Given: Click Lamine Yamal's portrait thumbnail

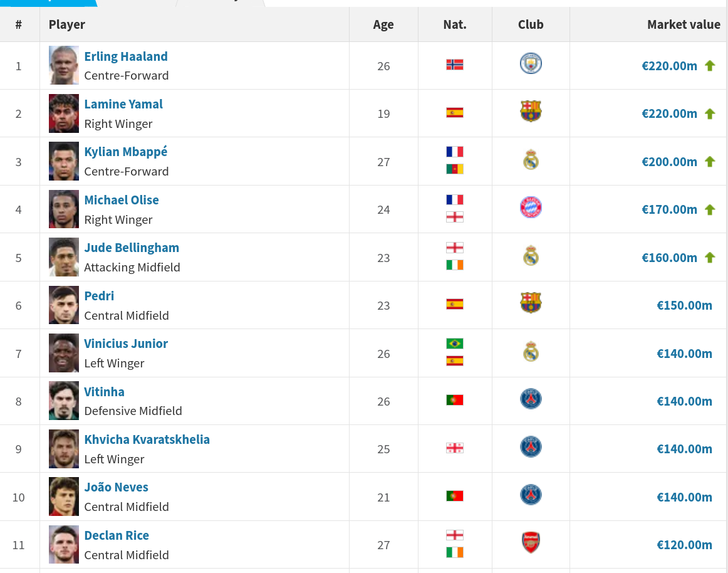Looking at the screenshot, I should [64, 113].
